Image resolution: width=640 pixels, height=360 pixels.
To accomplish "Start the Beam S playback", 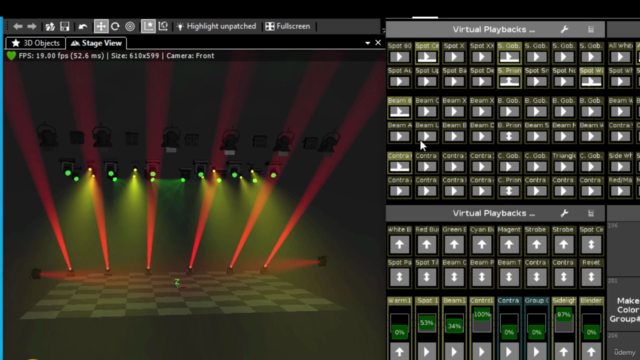I will tap(536, 136).
